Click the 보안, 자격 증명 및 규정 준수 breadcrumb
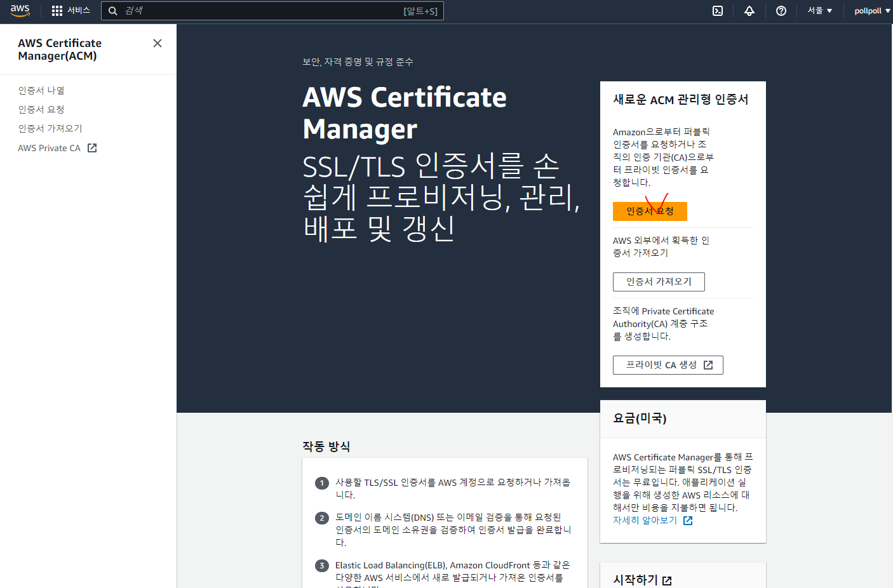893x588 pixels. [358, 62]
